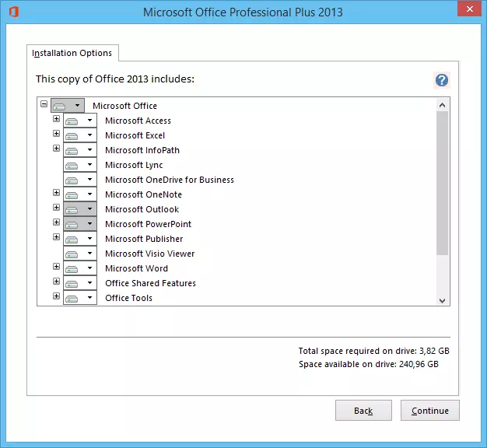Expand the Microsoft PowerPoint node

tap(56, 222)
